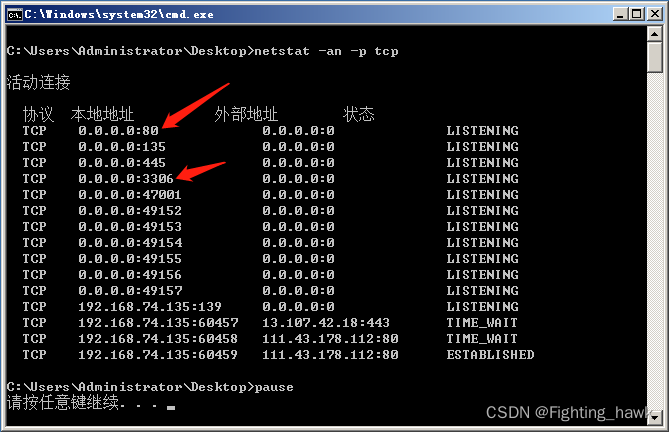
Task: Click the column header 本地地址
Action: (x=102, y=114)
